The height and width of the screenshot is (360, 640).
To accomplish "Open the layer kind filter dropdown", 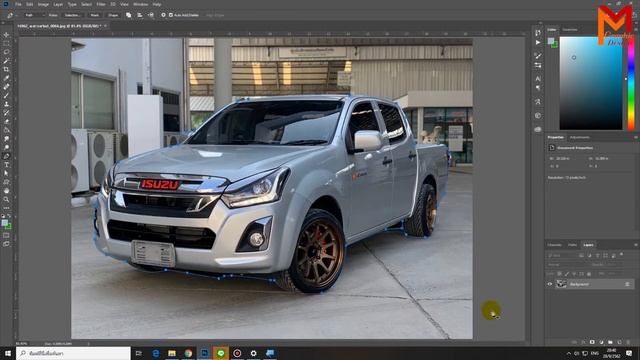I will [562, 256].
